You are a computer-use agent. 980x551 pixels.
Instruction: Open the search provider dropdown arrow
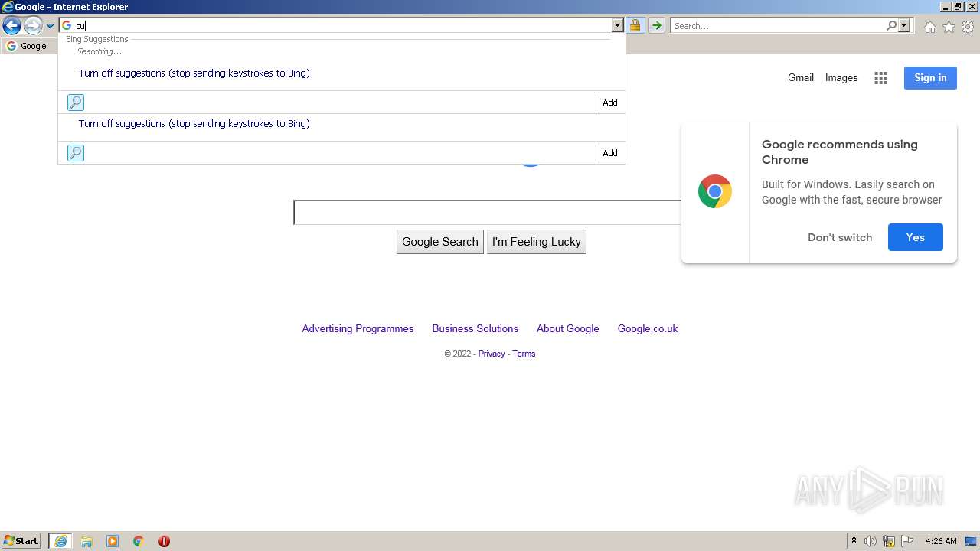[x=904, y=25]
